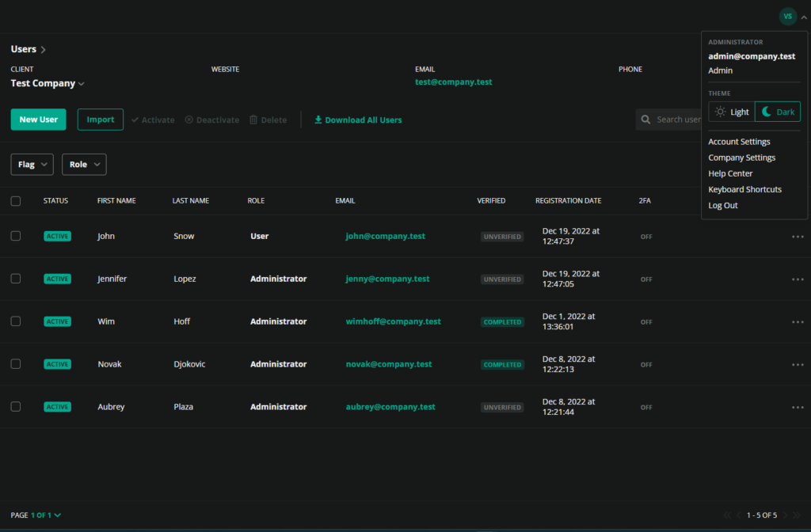This screenshot has height=532, width=811.
Task: Open the Role filter dropdown
Action: click(84, 165)
